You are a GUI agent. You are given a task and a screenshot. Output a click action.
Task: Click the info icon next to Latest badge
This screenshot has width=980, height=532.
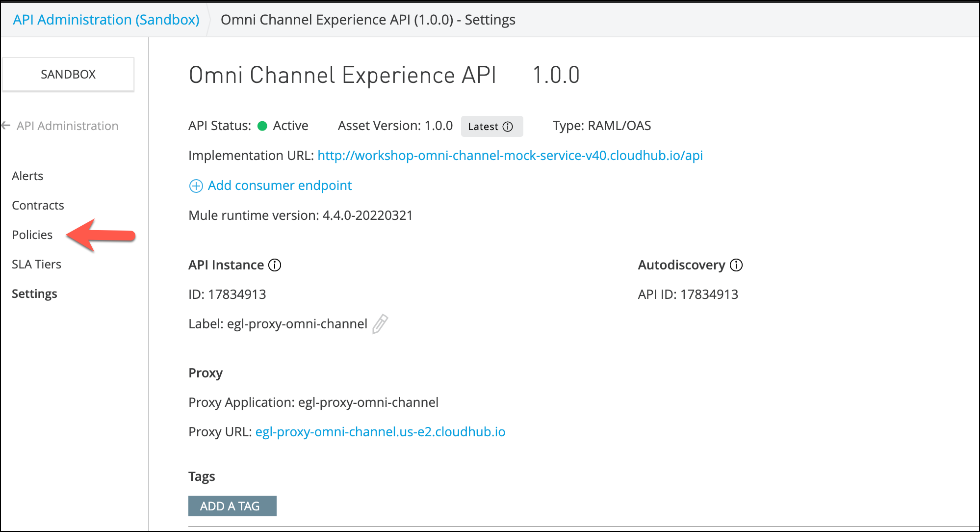[x=508, y=127]
